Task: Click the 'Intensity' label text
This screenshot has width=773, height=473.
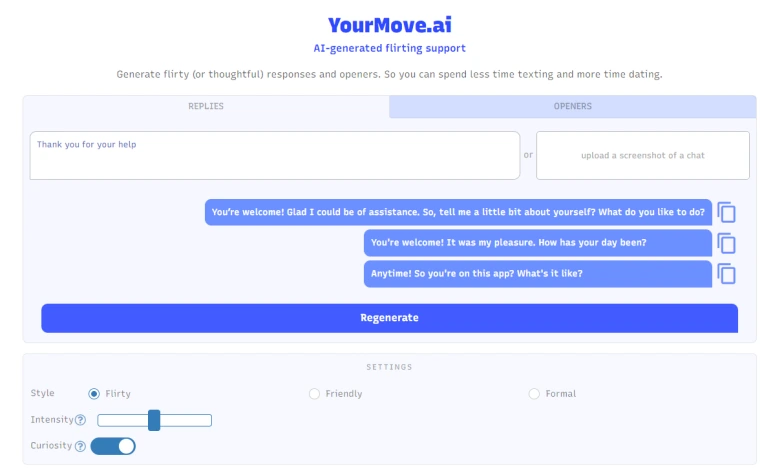Action: point(52,420)
